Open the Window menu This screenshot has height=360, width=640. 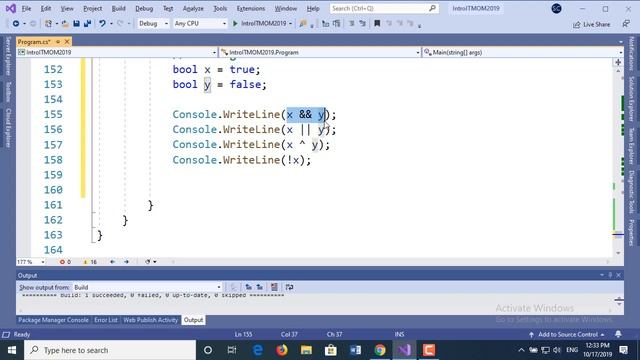pos(286,8)
